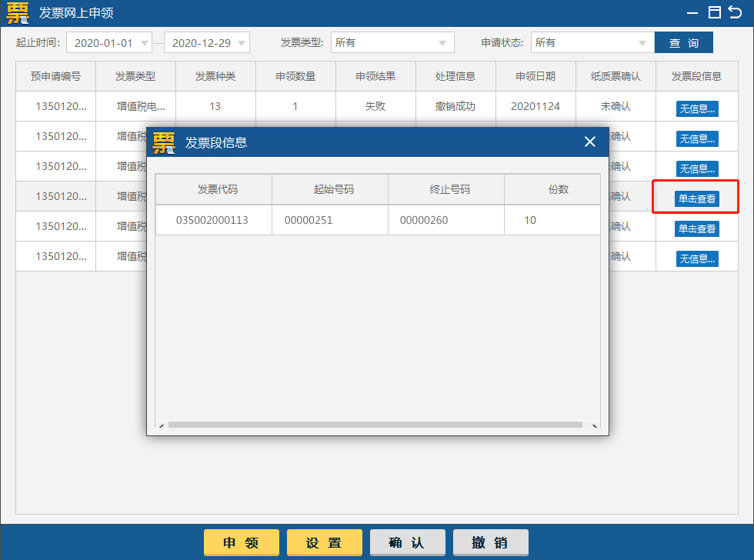Select the invoice code cell 035002000113
Screen dimensions: 754x560
point(213,219)
